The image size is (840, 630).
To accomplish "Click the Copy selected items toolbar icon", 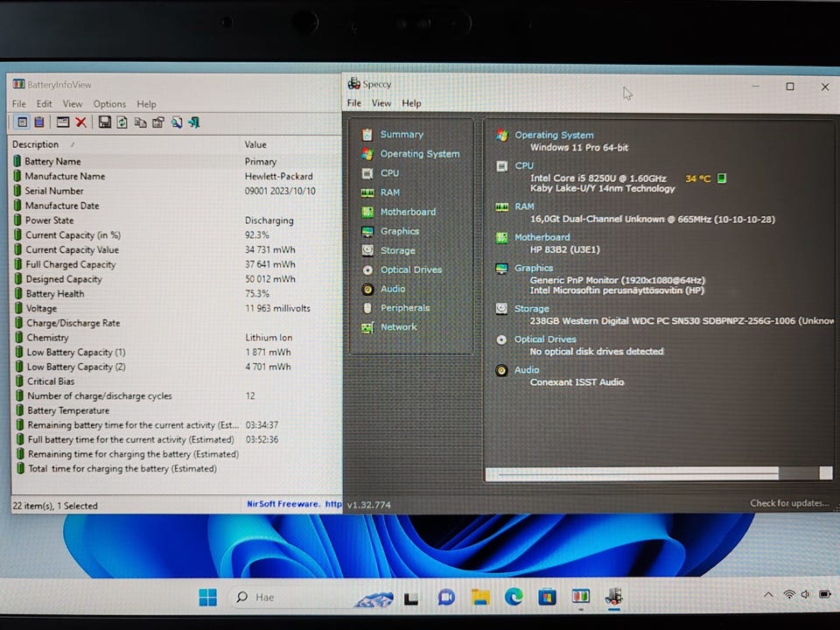I will click(140, 122).
